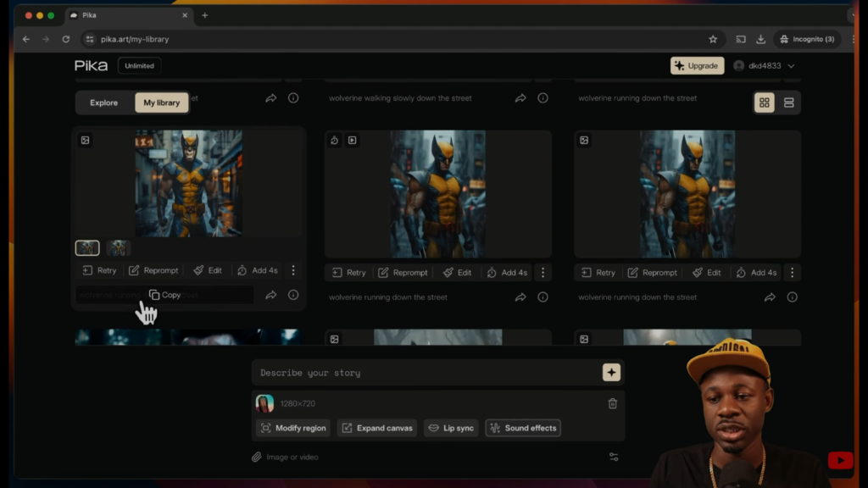868x488 pixels.
Task: Enable Sound effects option
Action: tap(522, 428)
